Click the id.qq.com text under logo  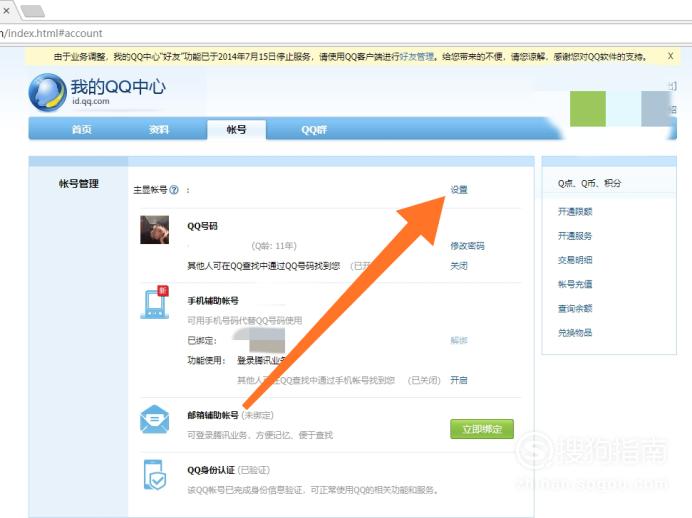coord(90,101)
